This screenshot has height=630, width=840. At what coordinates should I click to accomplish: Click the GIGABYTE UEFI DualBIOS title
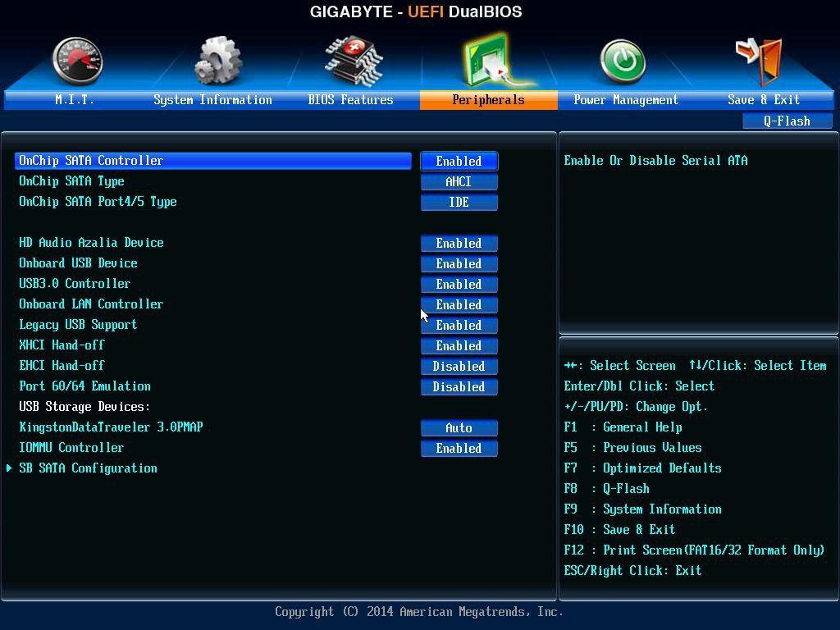[416, 11]
